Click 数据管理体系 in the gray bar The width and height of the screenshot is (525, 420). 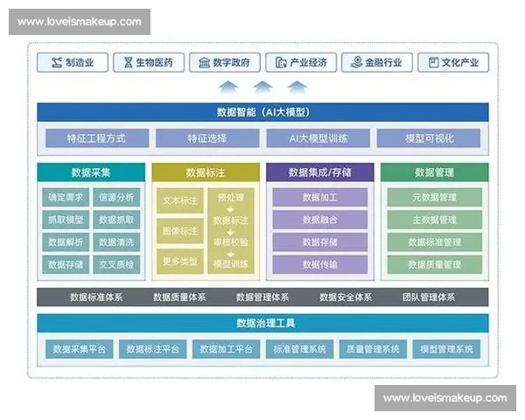tap(262, 297)
